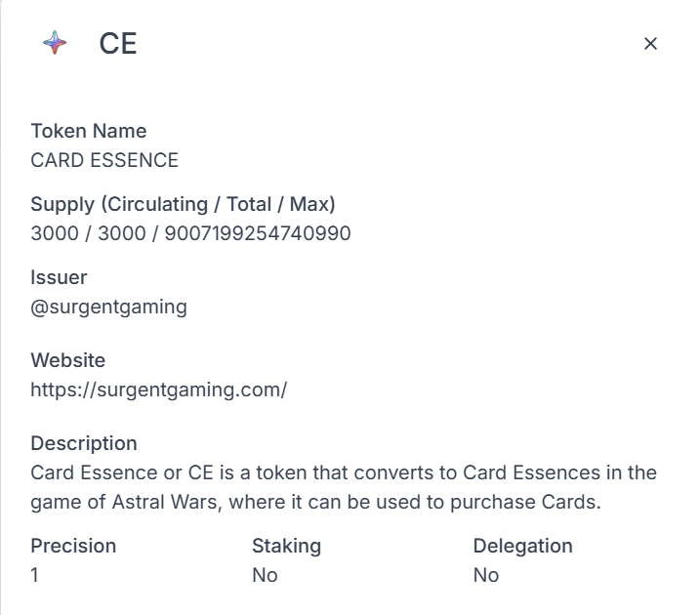Screen dimensions: 700x615
Task: Select the CE dialog title
Action: click(x=118, y=44)
